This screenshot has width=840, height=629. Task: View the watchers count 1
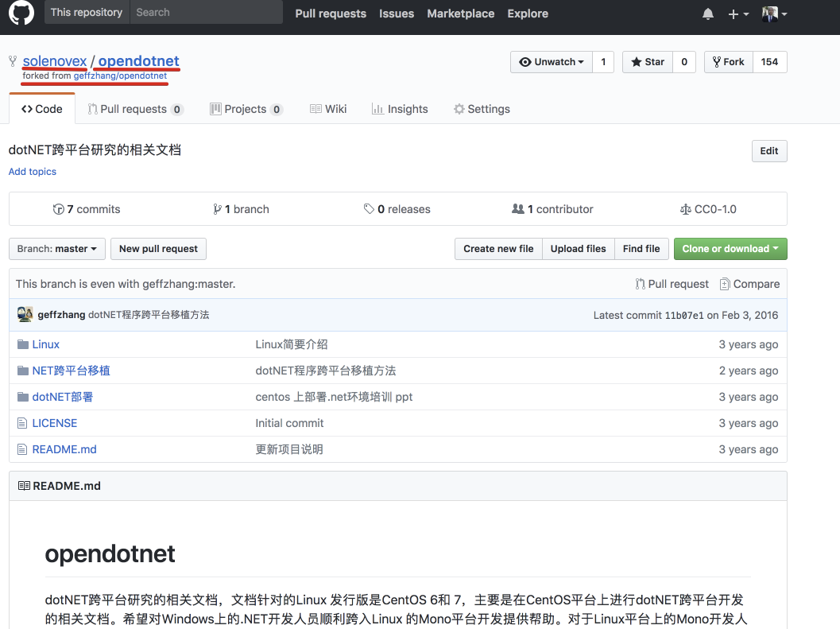603,62
